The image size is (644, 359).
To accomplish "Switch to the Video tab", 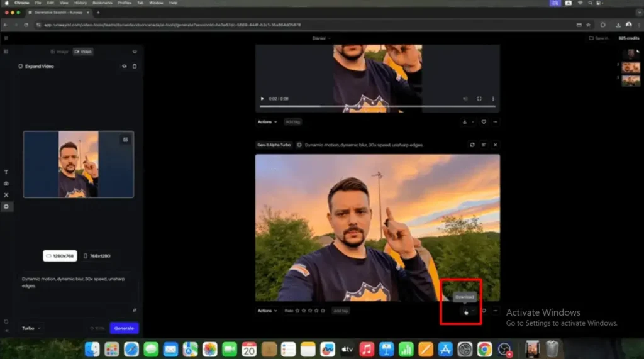I will pyautogui.click(x=84, y=52).
